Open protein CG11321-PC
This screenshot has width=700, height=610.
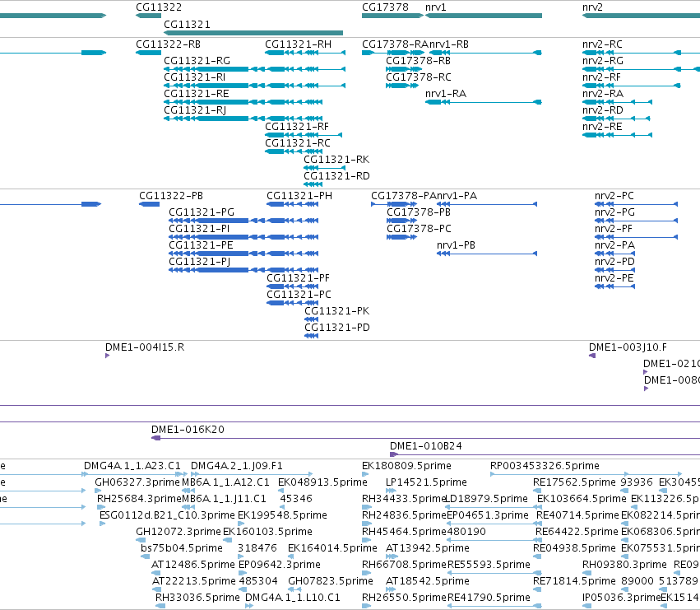click(x=292, y=303)
